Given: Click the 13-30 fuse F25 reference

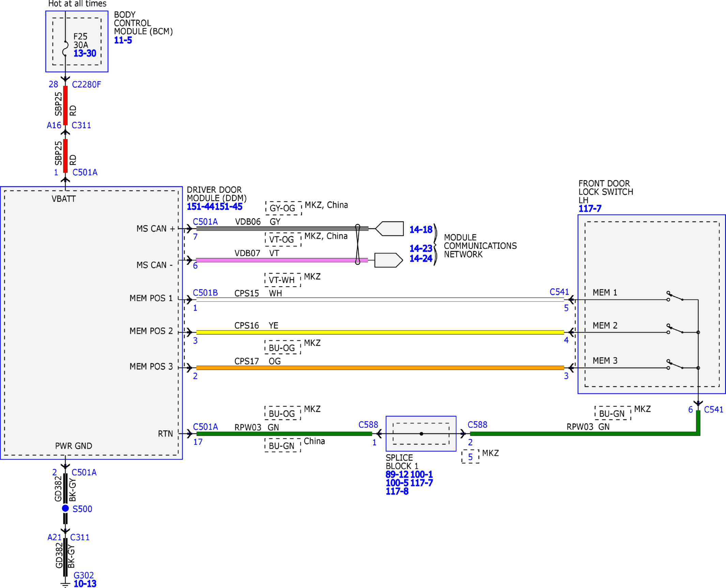Looking at the screenshot, I should pyautogui.click(x=85, y=53).
